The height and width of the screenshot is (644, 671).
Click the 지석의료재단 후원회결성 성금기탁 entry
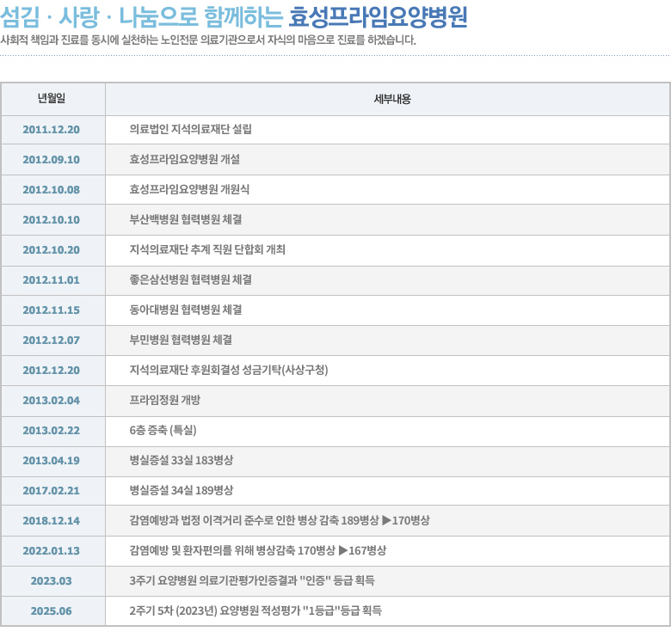[228, 370]
